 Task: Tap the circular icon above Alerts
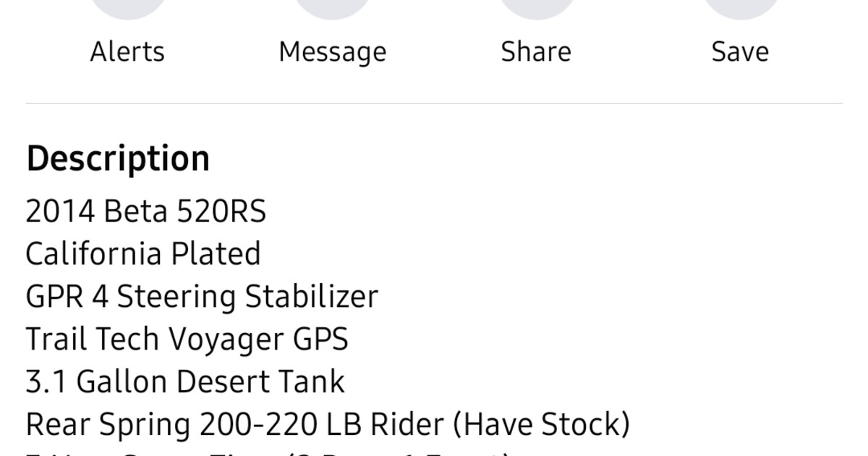click(x=127, y=9)
